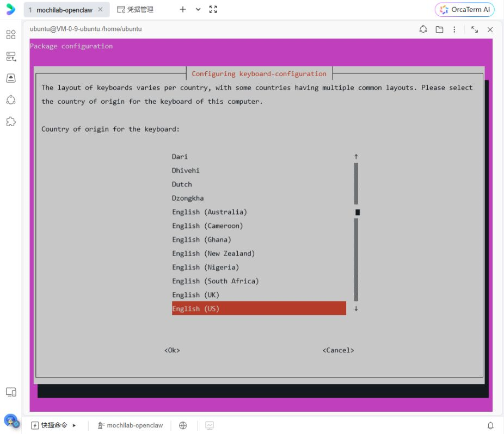This screenshot has width=504, height=434.
Task: Expand the 快捷命令 quick commands menu
Action: [53, 425]
